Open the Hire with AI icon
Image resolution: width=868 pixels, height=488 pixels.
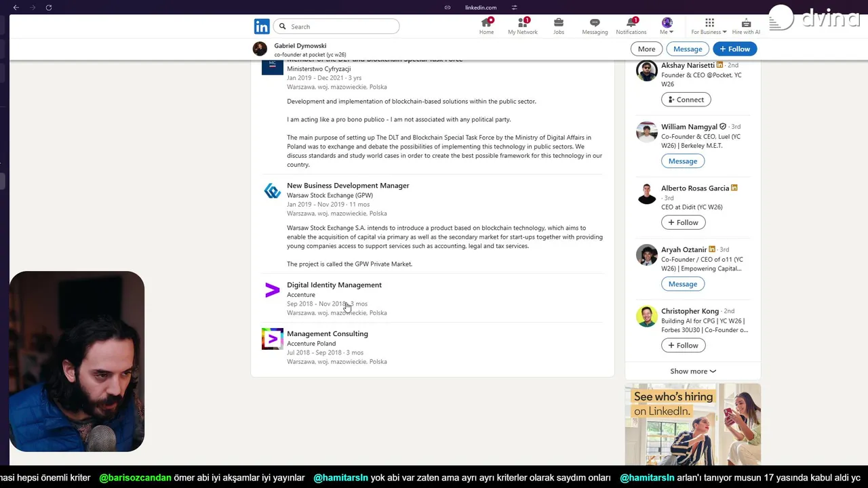point(746,26)
